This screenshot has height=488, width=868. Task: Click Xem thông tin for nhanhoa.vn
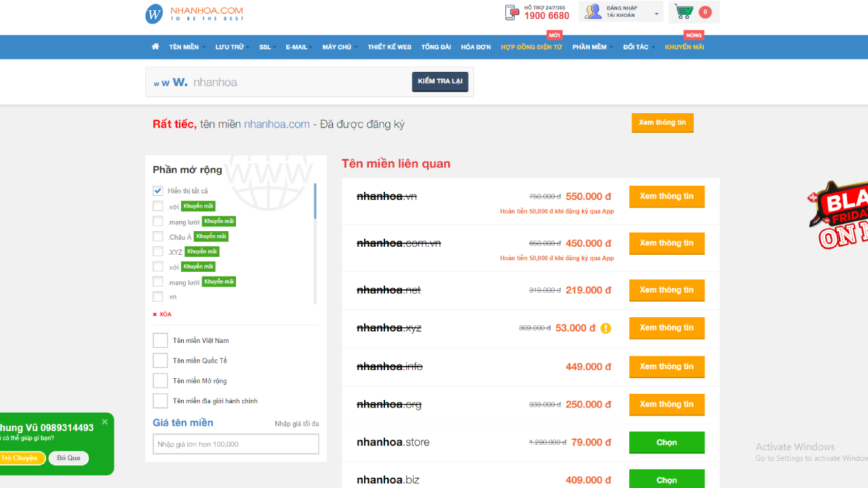click(x=667, y=197)
